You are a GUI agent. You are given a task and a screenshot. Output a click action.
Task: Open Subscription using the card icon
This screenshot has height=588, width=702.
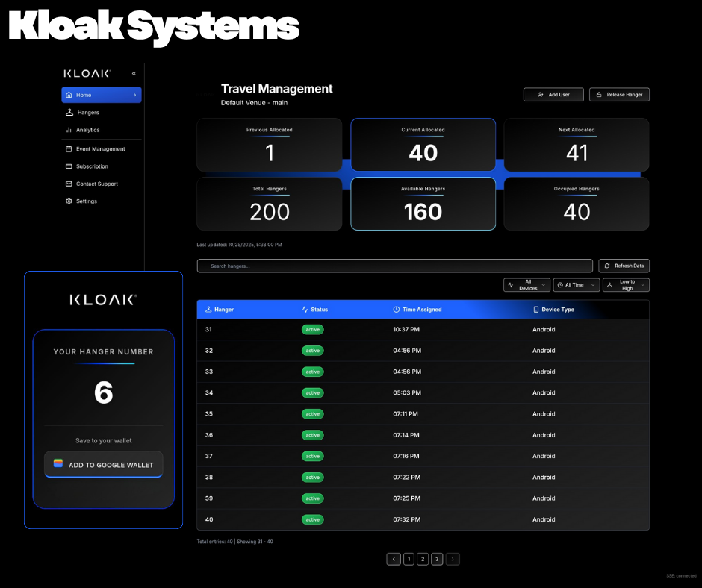pyautogui.click(x=69, y=166)
